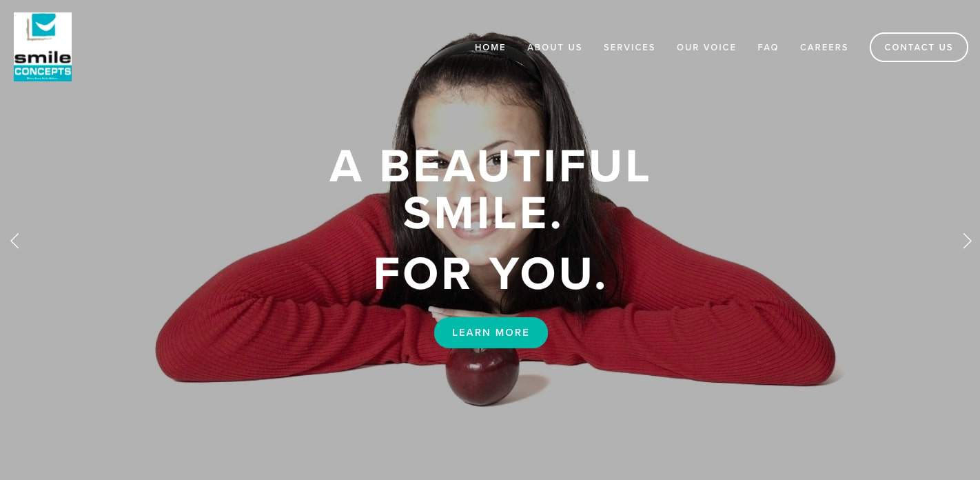The width and height of the screenshot is (980, 480).
Task: Open the FAQ page
Action: click(768, 48)
